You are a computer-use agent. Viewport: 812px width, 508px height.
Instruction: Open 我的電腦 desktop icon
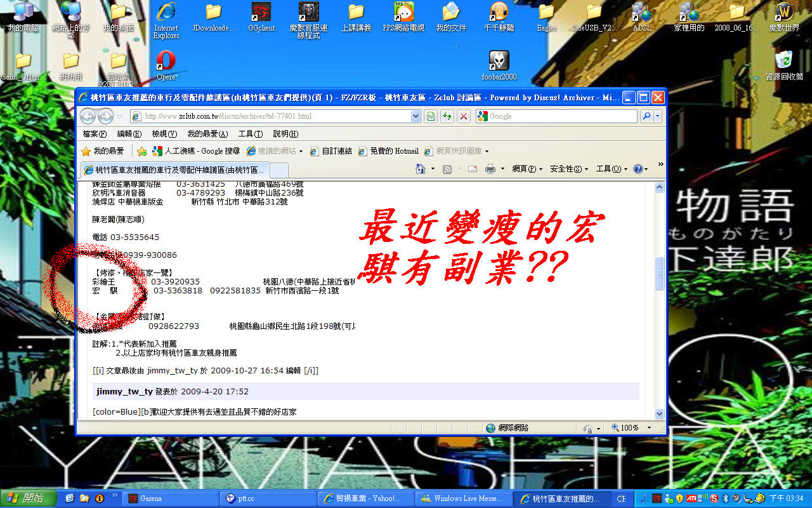pos(23,17)
